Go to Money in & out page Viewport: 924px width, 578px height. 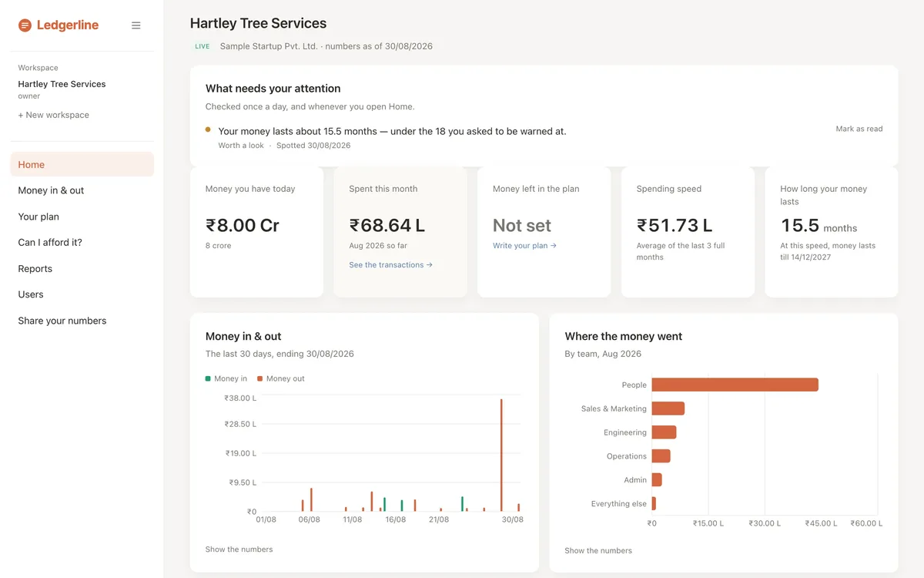[82, 190]
